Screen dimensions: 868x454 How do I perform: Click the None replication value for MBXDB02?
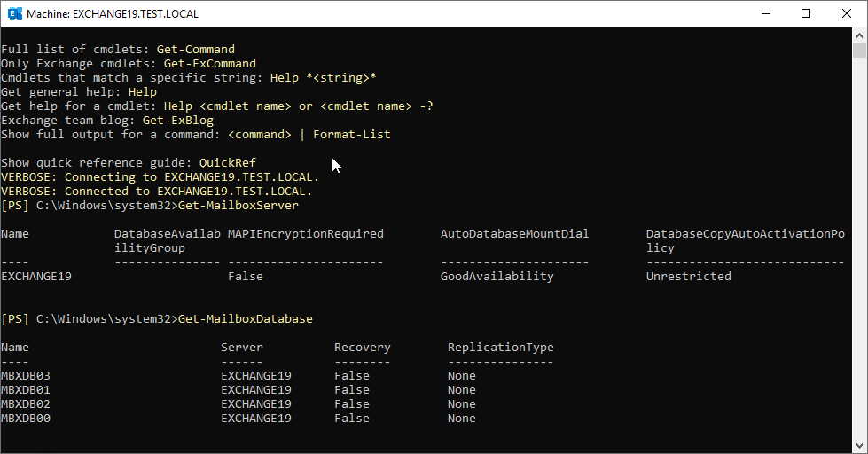tap(462, 404)
